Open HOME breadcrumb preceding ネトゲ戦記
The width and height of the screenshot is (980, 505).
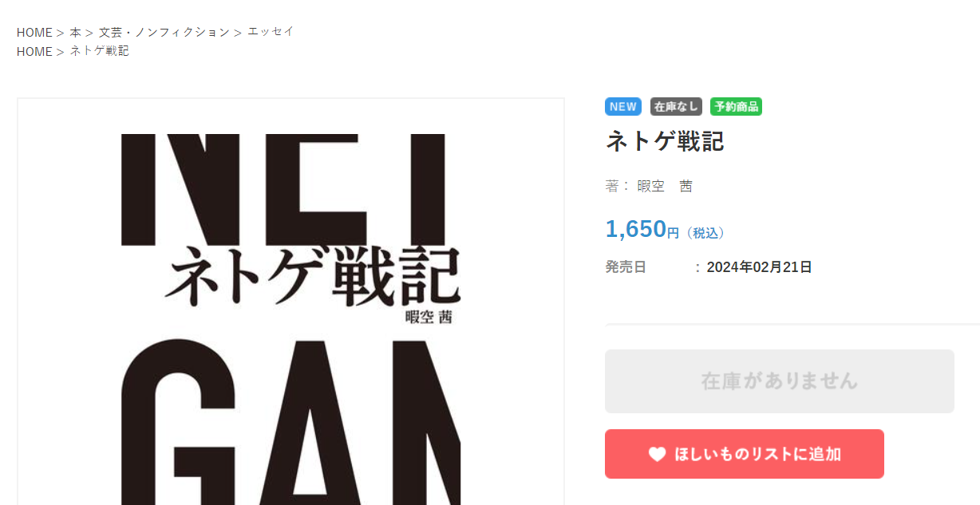pos(34,51)
